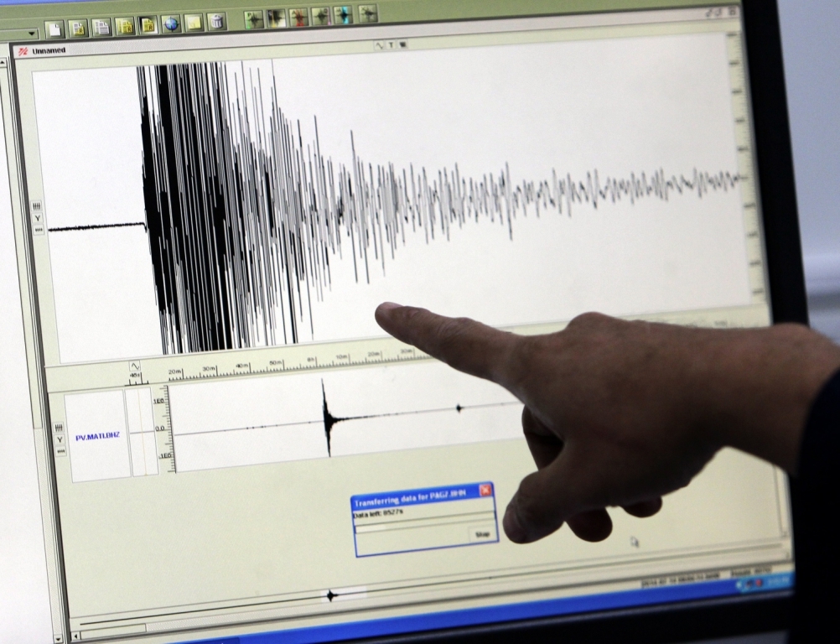The width and height of the screenshot is (840, 644).
Task: Click the first green waveform toolbar icon
Action: pos(253,19)
